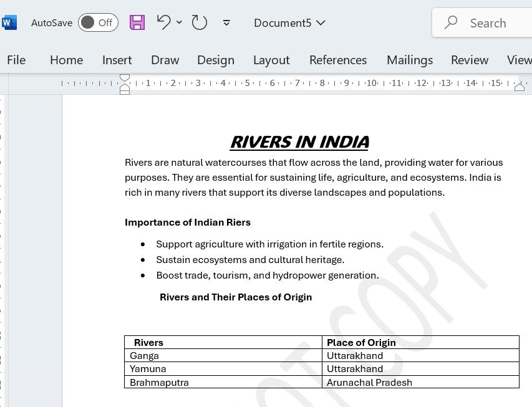Click the first line indent marker on ruler
532x407 pixels.
(x=125, y=78)
